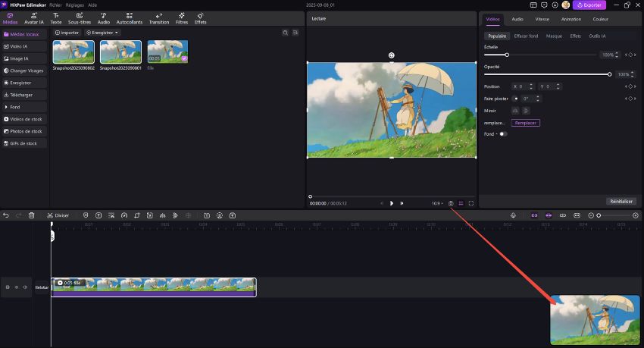Click the Importer button

[x=67, y=33]
